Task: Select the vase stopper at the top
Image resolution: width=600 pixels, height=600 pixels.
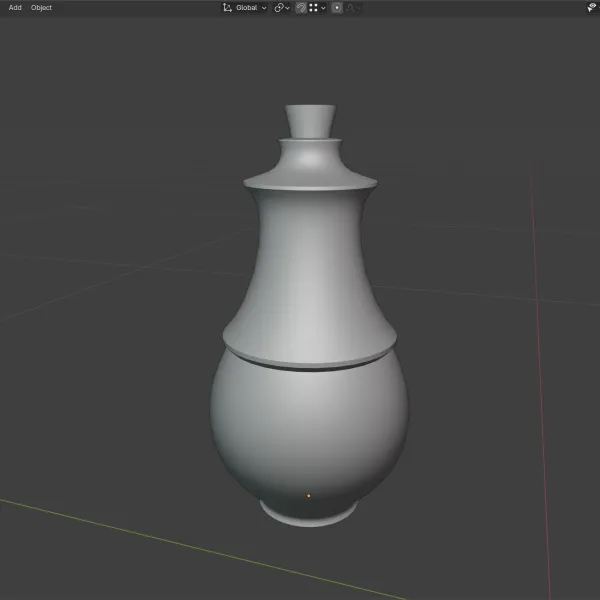Action: tap(310, 121)
